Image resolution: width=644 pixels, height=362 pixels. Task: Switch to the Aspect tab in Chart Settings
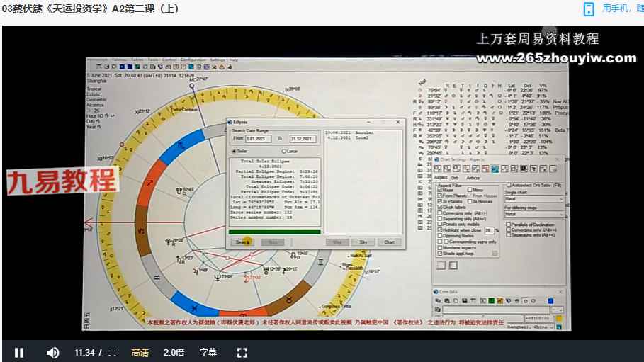pos(441,178)
